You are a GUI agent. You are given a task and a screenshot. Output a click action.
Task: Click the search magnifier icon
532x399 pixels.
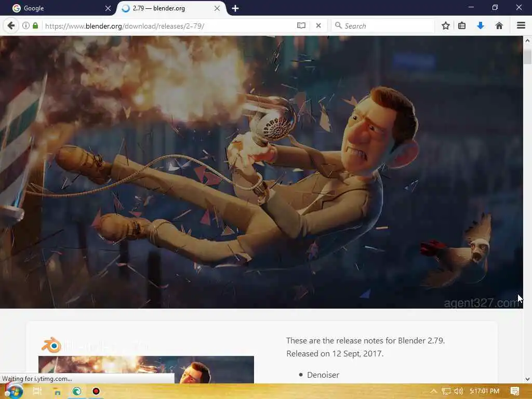point(338,25)
